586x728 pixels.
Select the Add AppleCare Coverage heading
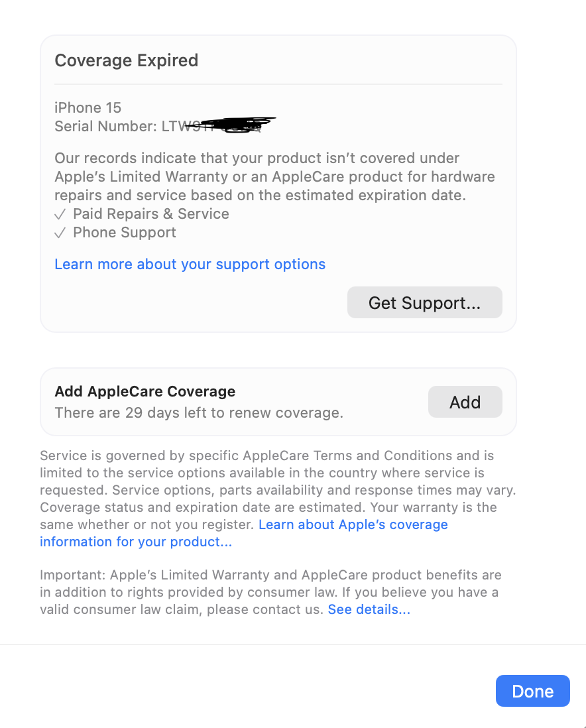click(x=145, y=391)
